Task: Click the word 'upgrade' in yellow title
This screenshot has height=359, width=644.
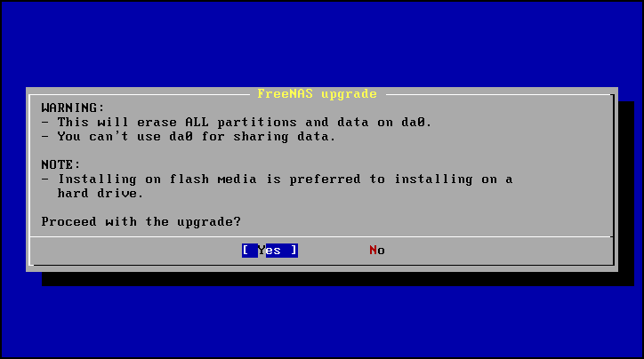Action: [x=349, y=94]
